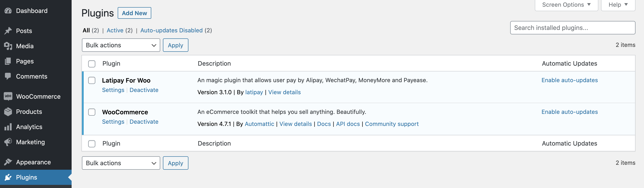Click the top Description column header

point(214,64)
